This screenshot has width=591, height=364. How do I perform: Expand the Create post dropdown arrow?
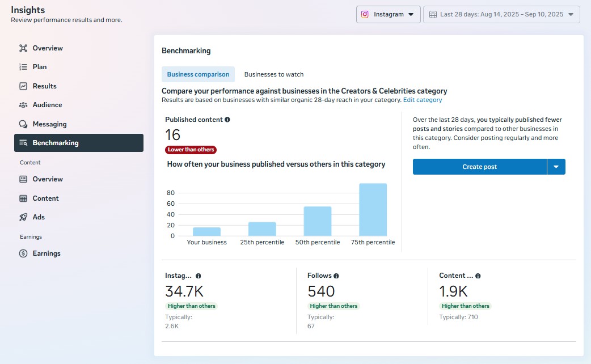point(556,167)
